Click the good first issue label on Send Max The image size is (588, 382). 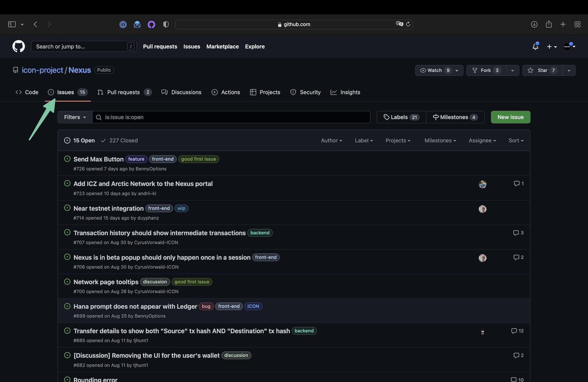[x=199, y=159]
